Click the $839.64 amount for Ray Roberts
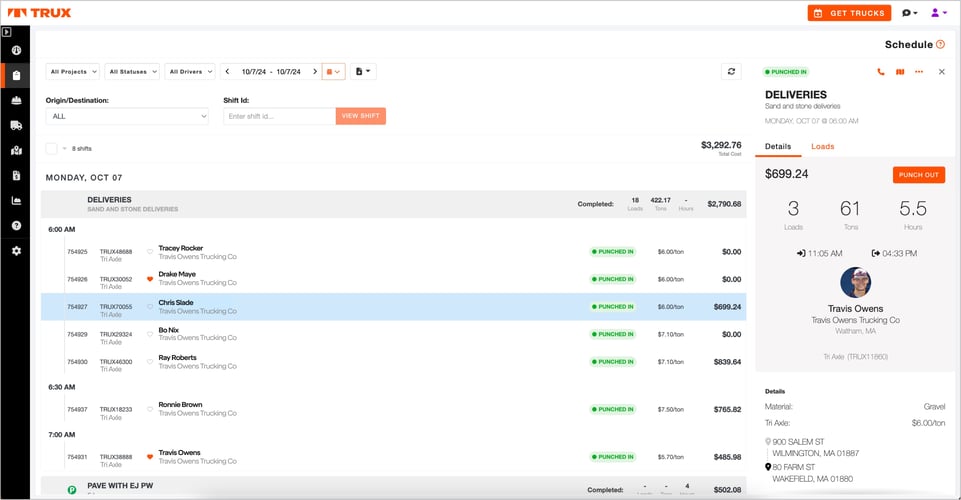The height and width of the screenshot is (500, 961). 727,362
